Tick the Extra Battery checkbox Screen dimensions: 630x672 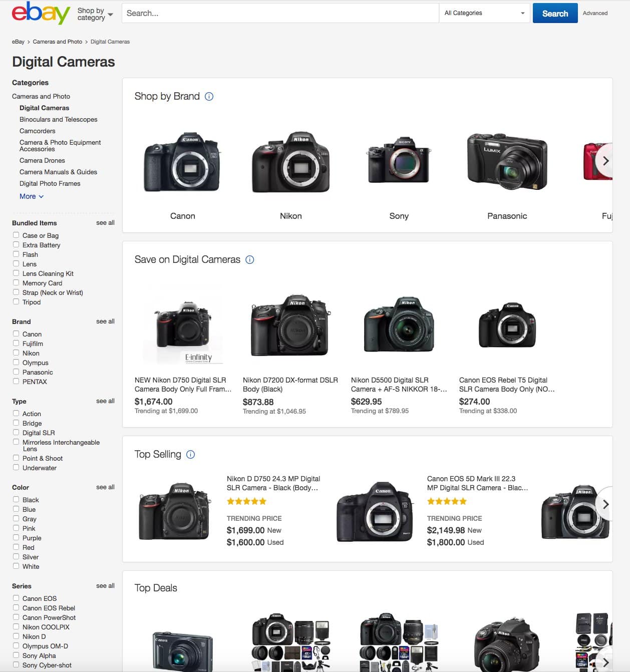click(16, 244)
